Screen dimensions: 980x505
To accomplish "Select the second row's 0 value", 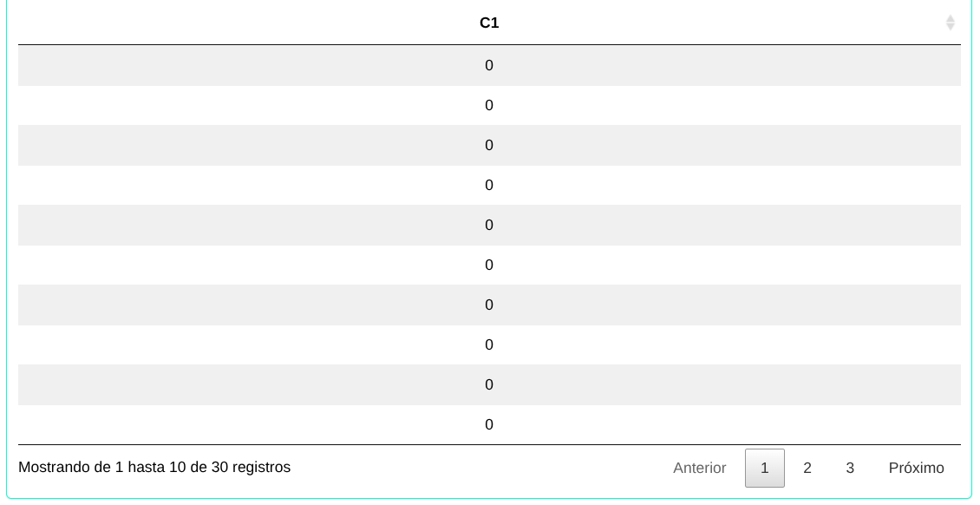I will coord(489,105).
